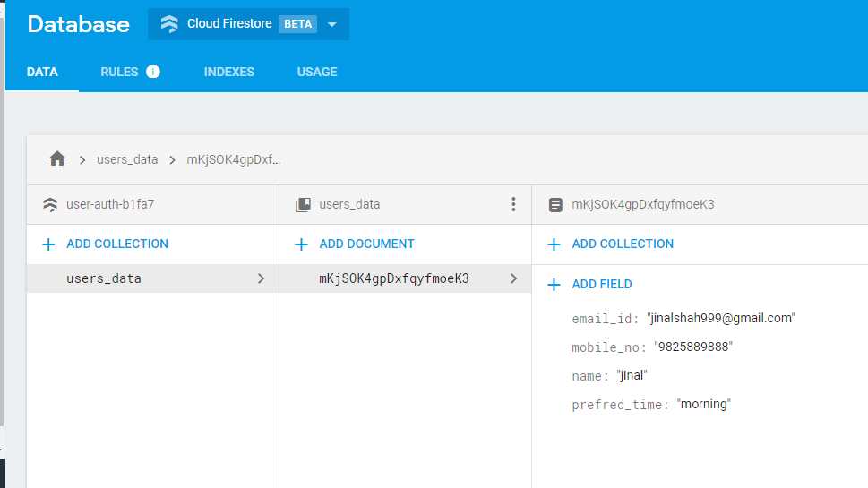The height and width of the screenshot is (488, 868).
Task: Expand the users_data collection chevron
Action: coord(261,278)
